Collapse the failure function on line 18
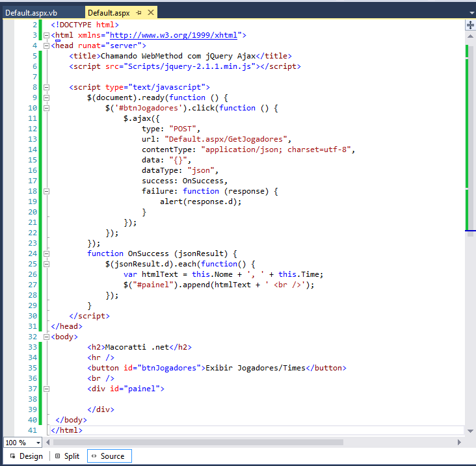Screen dimensions: 476x466 [46, 192]
